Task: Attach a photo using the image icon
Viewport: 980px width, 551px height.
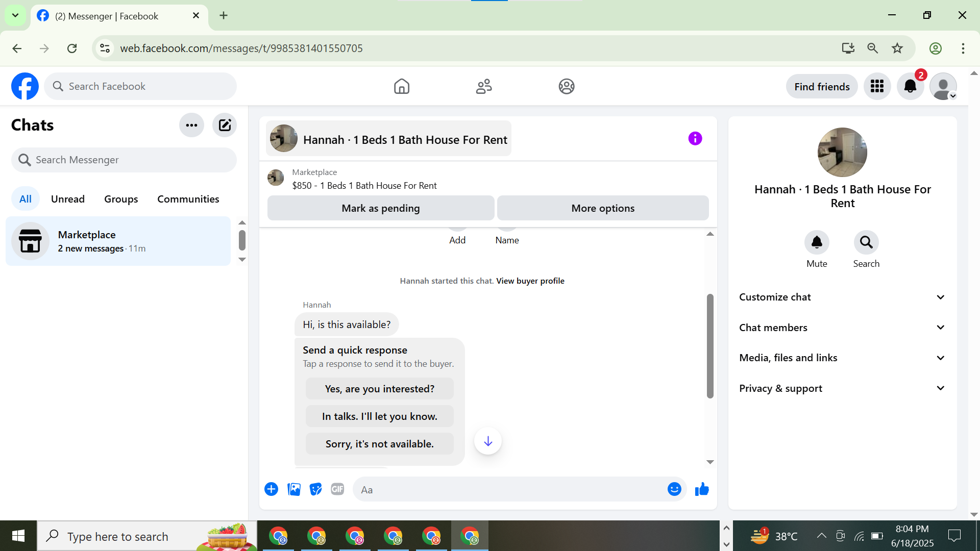Action: click(x=294, y=489)
